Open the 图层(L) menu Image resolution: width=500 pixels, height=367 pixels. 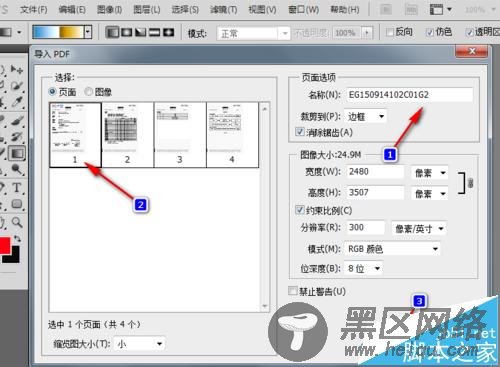click(x=147, y=9)
